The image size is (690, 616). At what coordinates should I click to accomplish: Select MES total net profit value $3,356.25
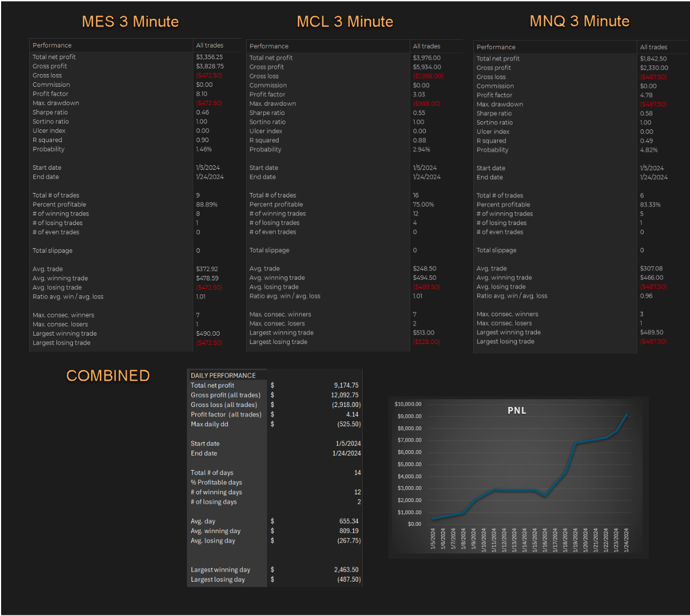coord(210,57)
